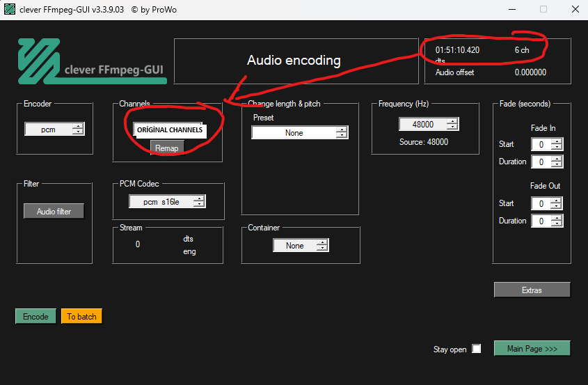
Task: Increase Fade In Start value
Action: (557, 141)
